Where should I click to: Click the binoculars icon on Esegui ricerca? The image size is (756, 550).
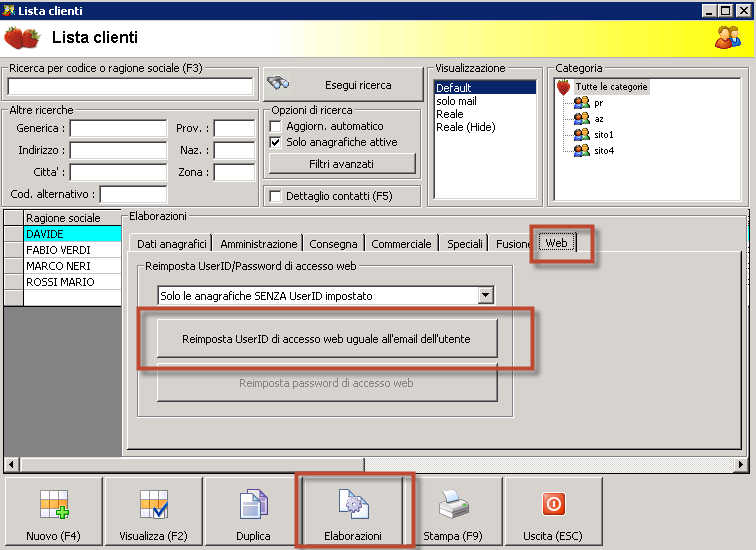coord(278,83)
